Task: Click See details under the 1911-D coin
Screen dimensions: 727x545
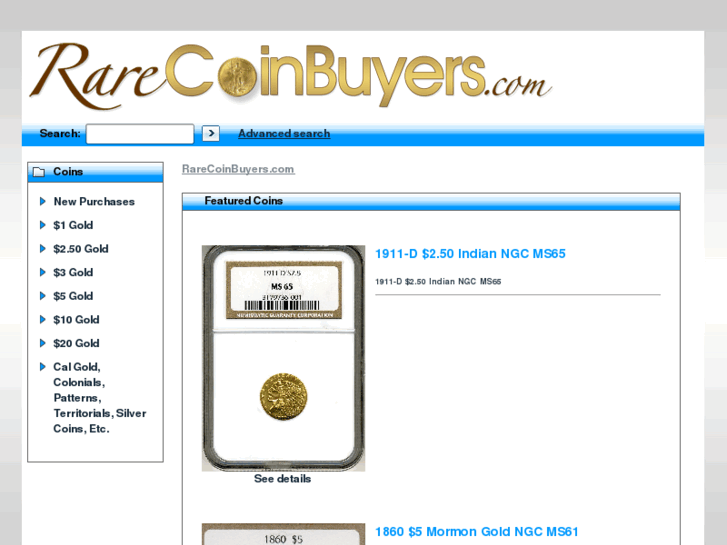Action: 282,479
